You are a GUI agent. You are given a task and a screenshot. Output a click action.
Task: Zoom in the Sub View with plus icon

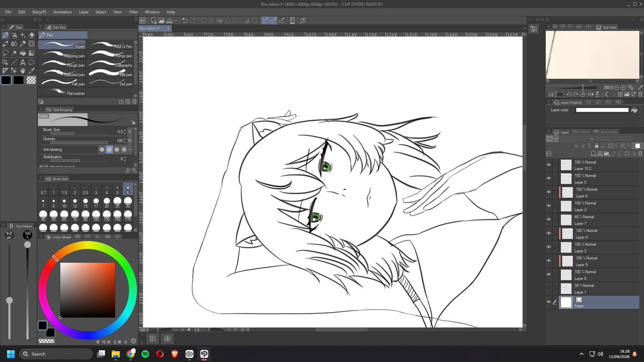click(623, 87)
